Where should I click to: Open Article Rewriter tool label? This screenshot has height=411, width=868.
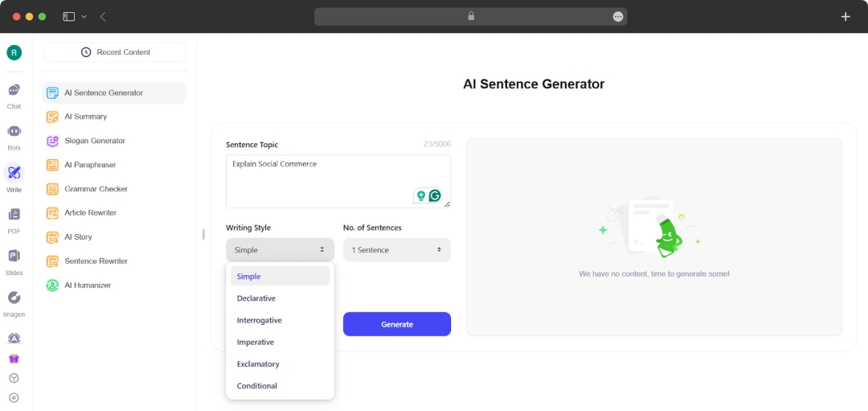click(x=91, y=212)
